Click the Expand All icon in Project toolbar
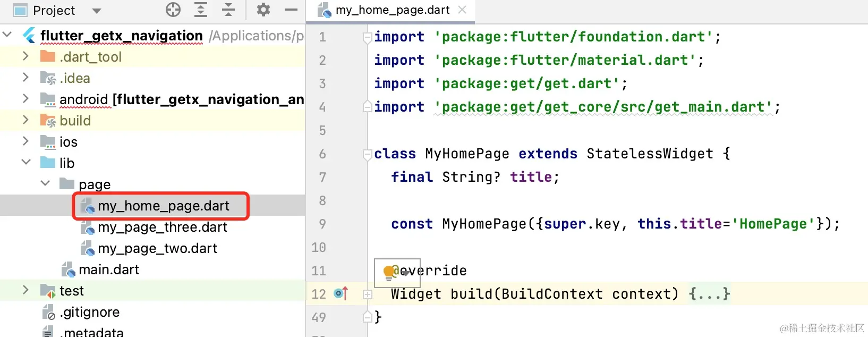 coord(201,10)
